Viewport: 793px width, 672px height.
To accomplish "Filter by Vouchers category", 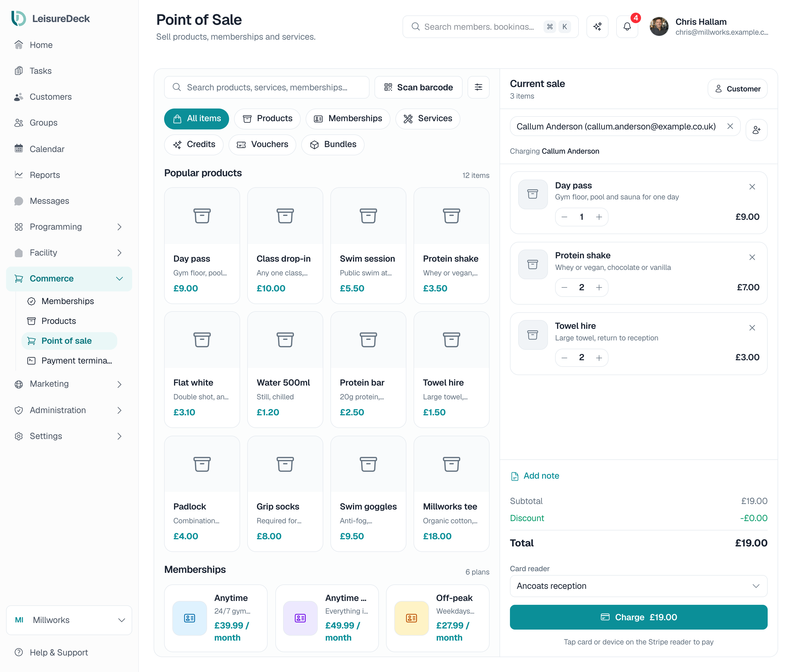I will click(262, 144).
